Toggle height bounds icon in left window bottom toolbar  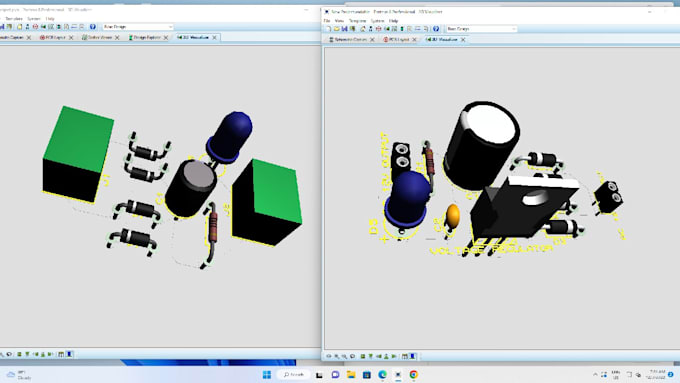click(61, 354)
